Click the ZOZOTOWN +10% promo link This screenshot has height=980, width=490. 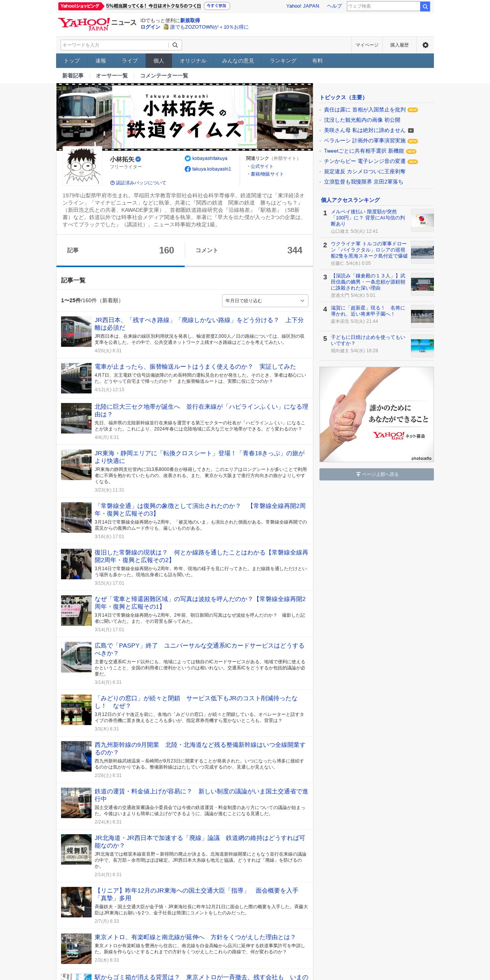209,27
